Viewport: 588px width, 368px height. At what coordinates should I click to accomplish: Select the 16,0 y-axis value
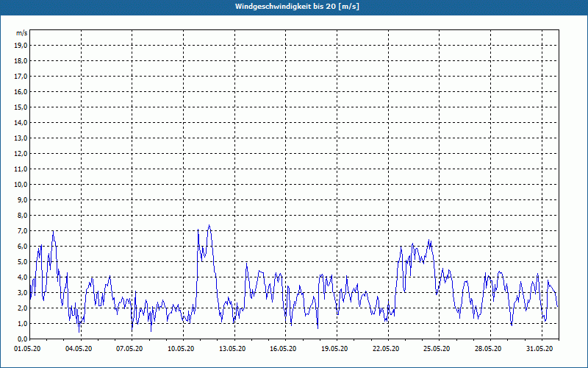[21, 91]
